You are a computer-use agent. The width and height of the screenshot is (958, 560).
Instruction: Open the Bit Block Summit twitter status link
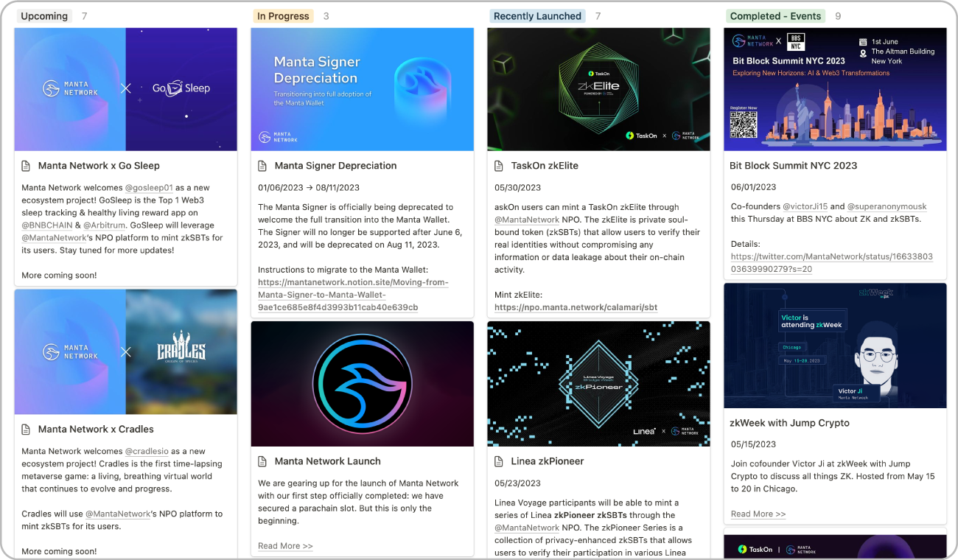point(832,263)
